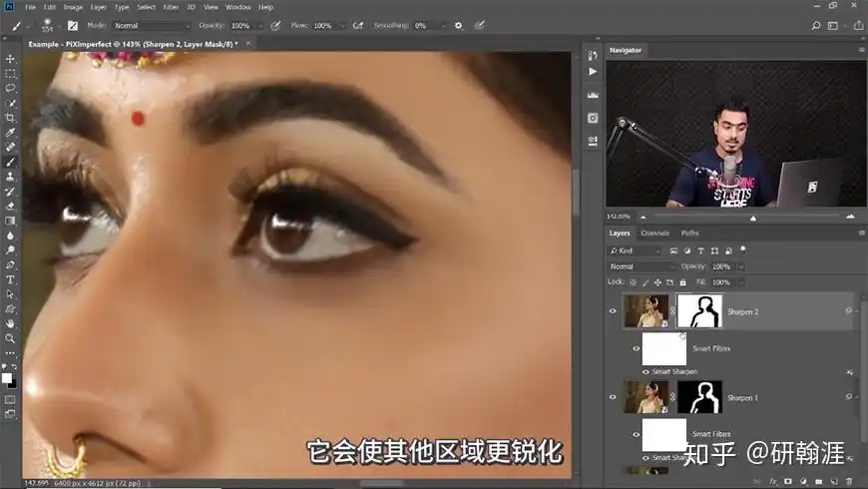The height and width of the screenshot is (489, 868).
Task: Click the Change Screen Mode icon
Action: (x=10, y=414)
